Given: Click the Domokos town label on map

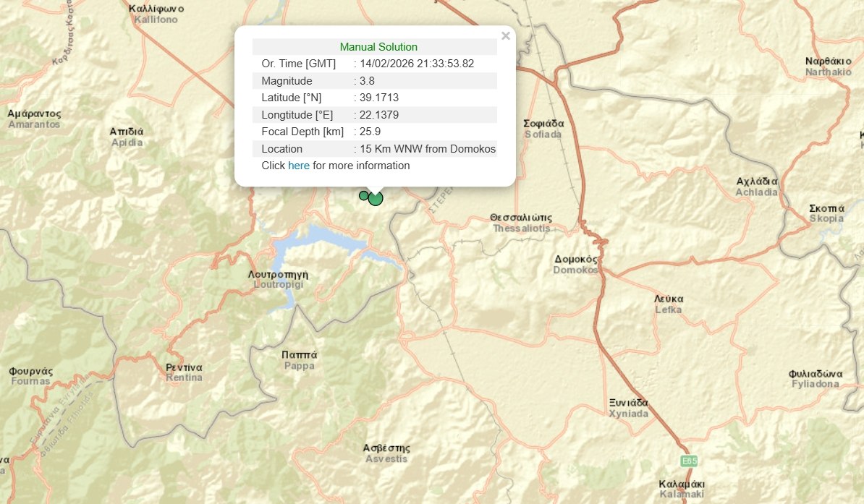Looking at the screenshot, I should (x=576, y=264).
